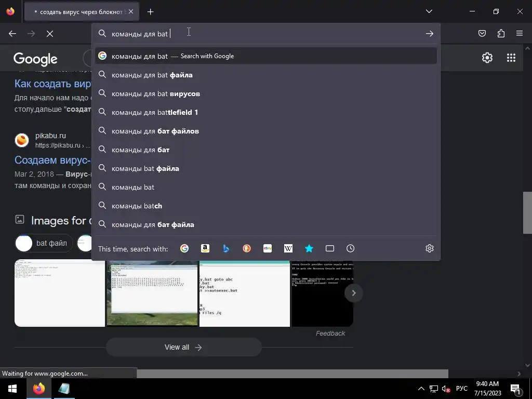This screenshot has width=532, height=399.
Task: Click the Firefox back arrow button
Action: 12,34
